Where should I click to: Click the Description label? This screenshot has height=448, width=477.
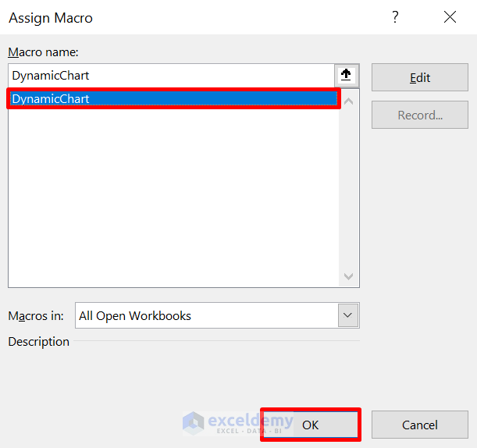(39, 342)
